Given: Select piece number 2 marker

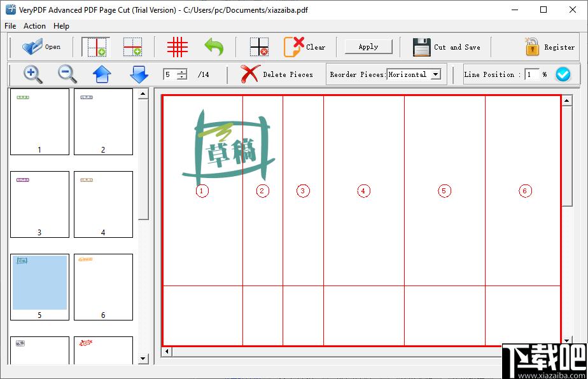Looking at the screenshot, I should [262, 191].
